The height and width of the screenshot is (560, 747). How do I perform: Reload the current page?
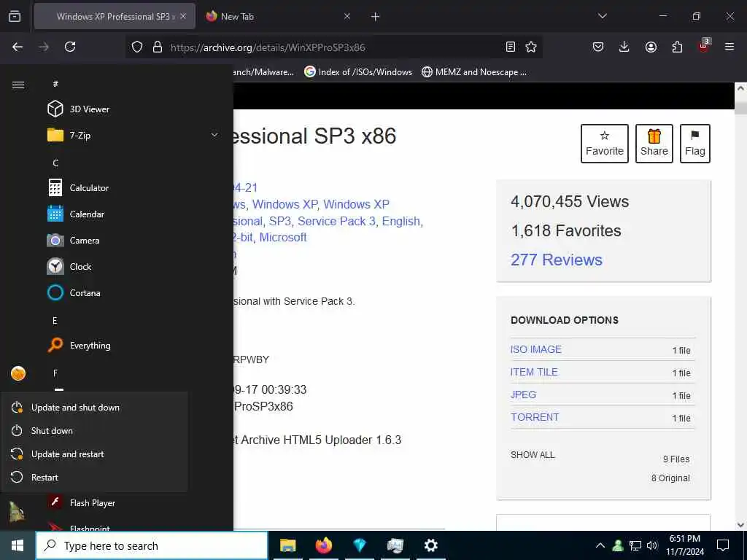(70, 47)
